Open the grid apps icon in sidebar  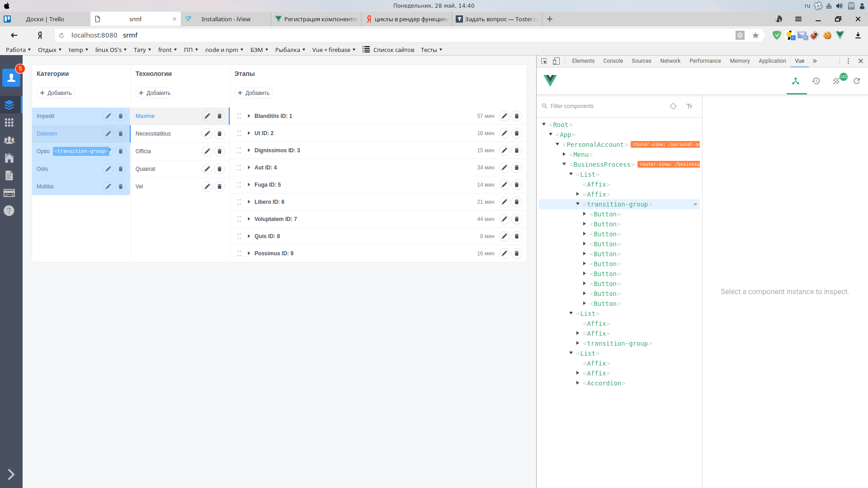pyautogui.click(x=9, y=122)
